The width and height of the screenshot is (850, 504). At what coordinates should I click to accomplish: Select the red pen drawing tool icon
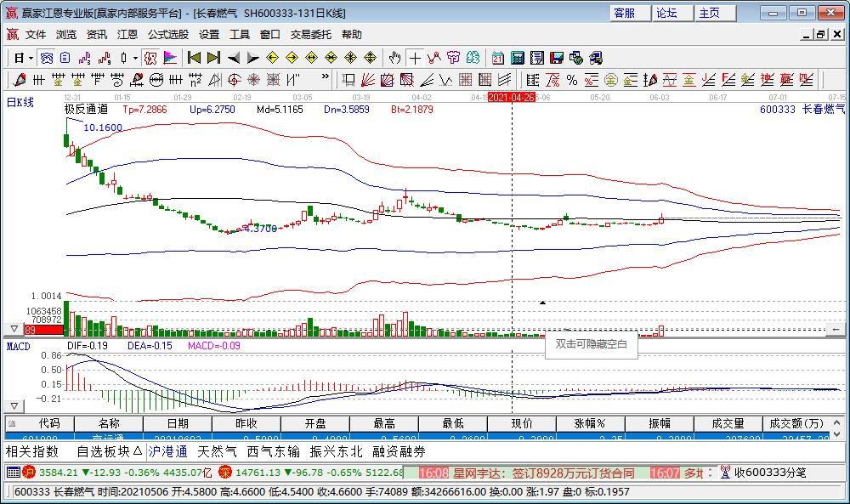pyautogui.click(x=20, y=80)
